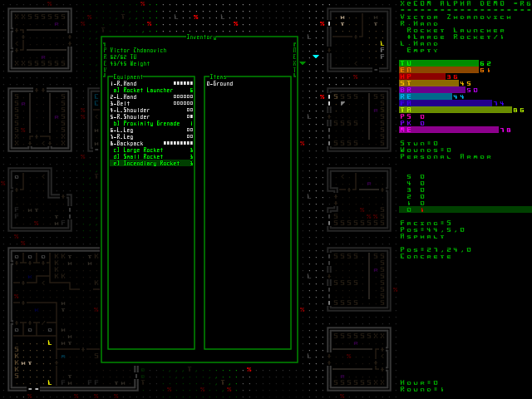Screen dimensions: 532x399
Task: Click the 43/45 Weight text
Action: click(x=130, y=63)
